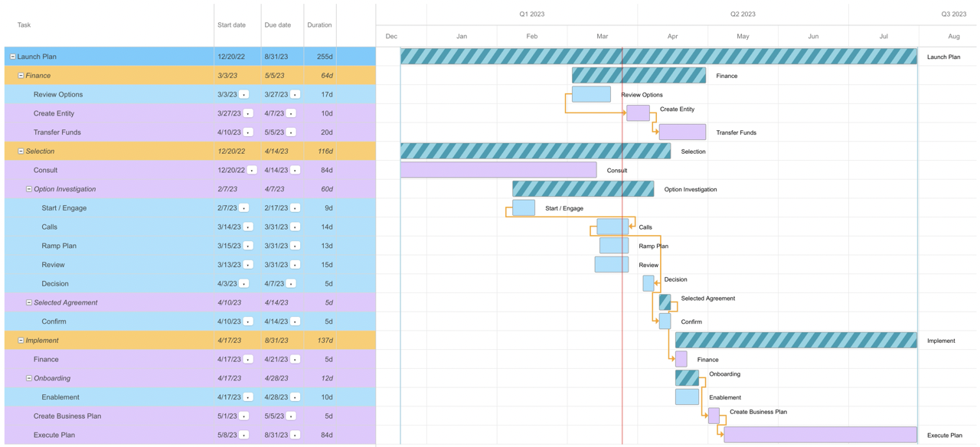The image size is (980, 447).
Task: Click the Q2 2023 quarter header
Action: 742,14
